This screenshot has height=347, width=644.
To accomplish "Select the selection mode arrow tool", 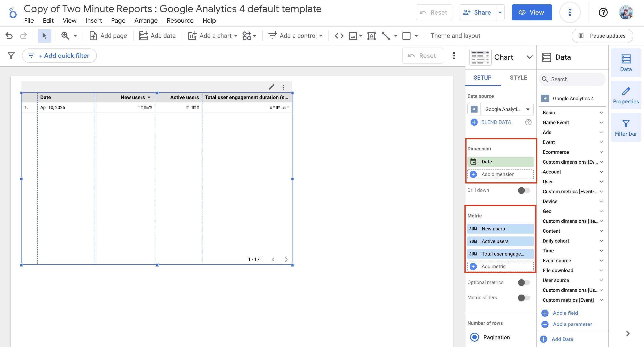I will click(x=44, y=36).
